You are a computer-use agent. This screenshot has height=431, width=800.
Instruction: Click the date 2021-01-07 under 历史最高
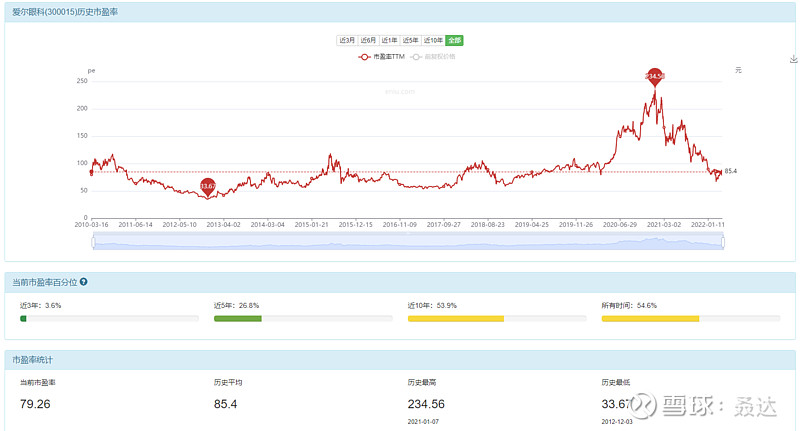pyautogui.click(x=423, y=422)
